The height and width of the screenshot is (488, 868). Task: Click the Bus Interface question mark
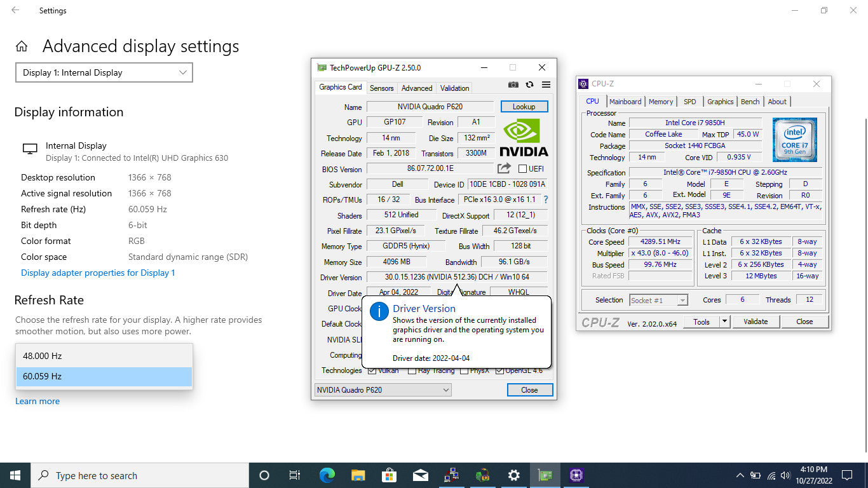(545, 200)
